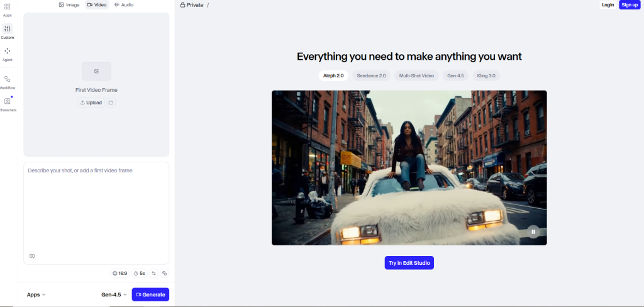This screenshot has height=307, width=644.
Task: Pause the preview video
Action: coord(533,232)
